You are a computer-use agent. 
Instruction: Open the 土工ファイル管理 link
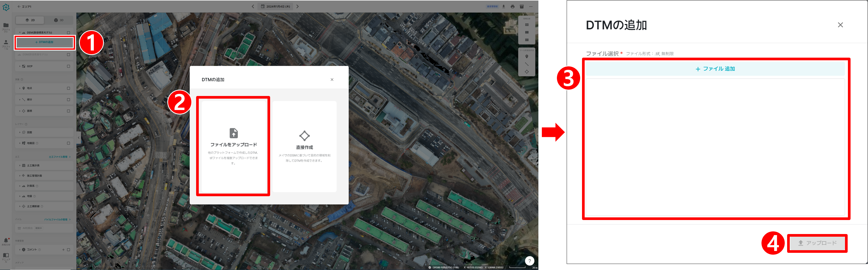click(x=59, y=157)
